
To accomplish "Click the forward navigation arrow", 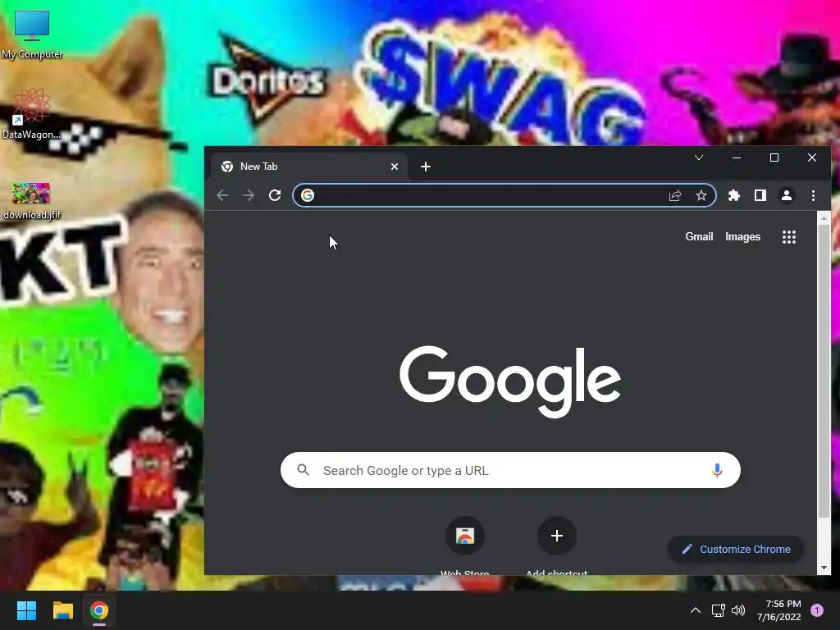I will [249, 195].
